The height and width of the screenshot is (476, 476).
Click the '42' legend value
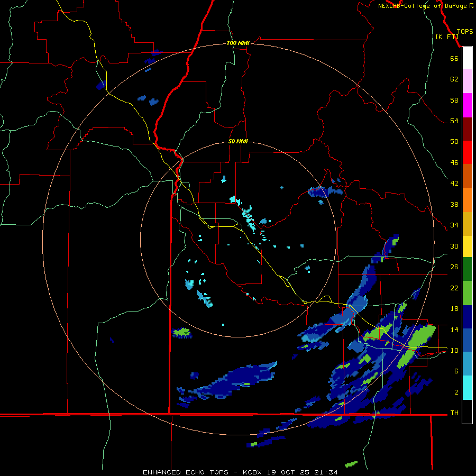coord(454,184)
